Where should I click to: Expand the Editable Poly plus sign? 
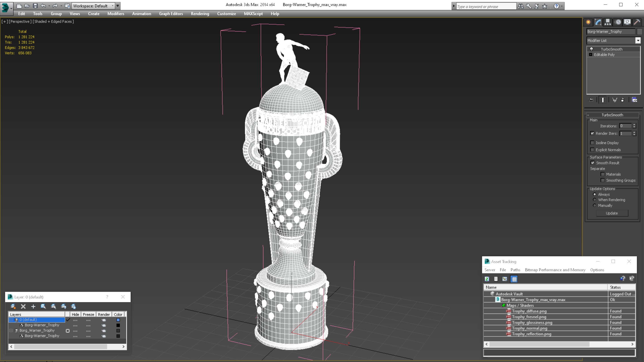[591, 55]
